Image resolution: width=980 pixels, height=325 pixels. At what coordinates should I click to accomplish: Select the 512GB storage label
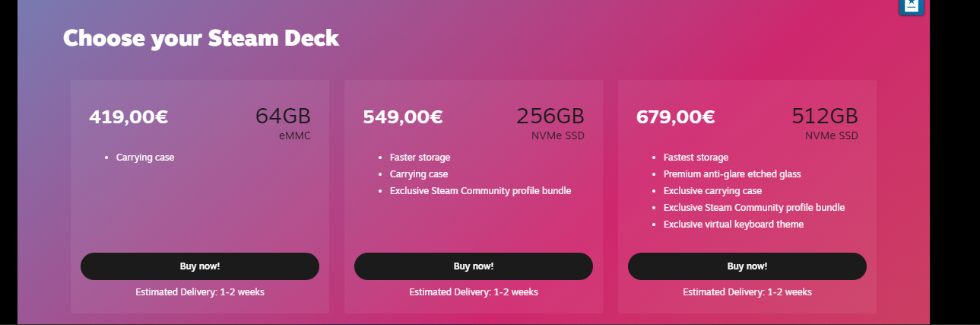click(825, 116)
